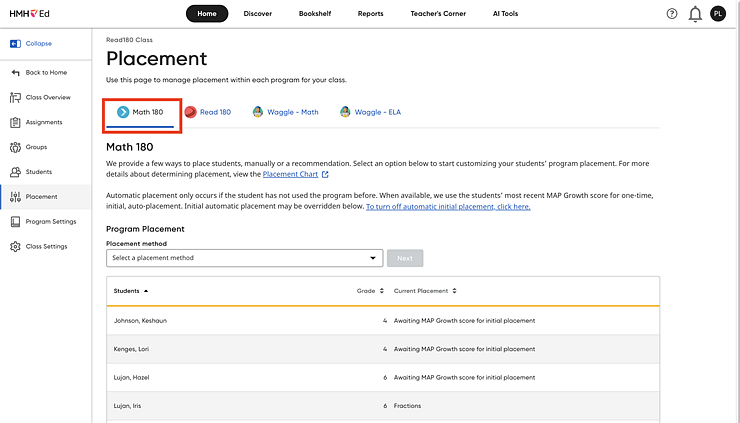Viewport: 740px width, 423px height.
Task: Open Teacher's Corner
Action: (x=438, y=14)
